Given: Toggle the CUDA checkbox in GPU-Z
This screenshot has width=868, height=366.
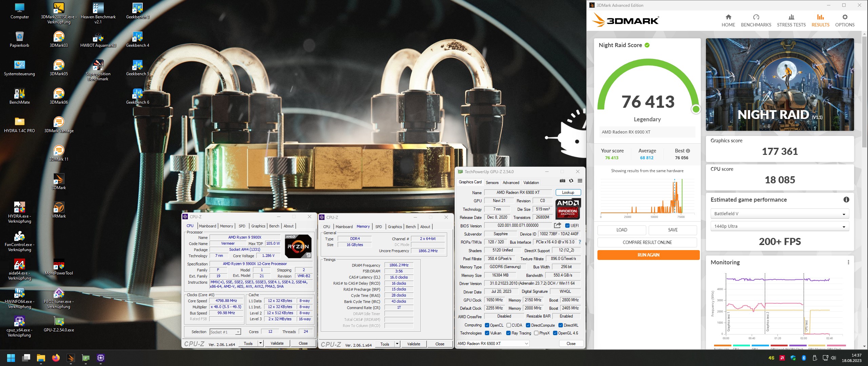Looking at the screenshot, I should coord(509,325).
